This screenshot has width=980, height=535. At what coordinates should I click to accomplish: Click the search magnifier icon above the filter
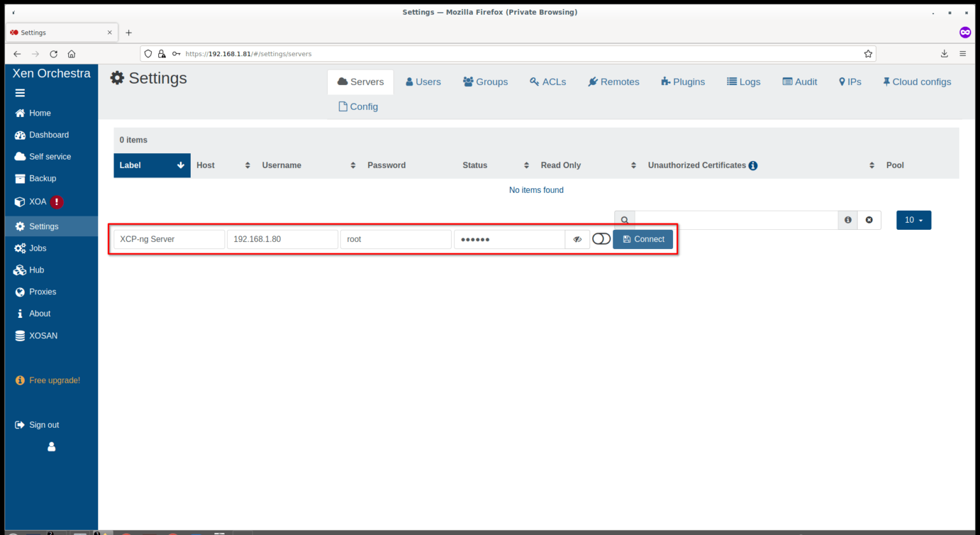pyautogui.click(x=624, y=220)
